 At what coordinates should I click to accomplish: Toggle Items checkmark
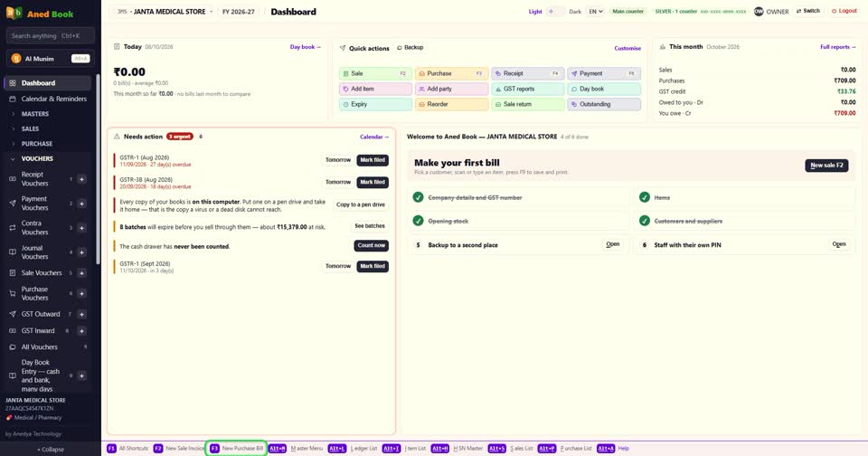point(645,197)
